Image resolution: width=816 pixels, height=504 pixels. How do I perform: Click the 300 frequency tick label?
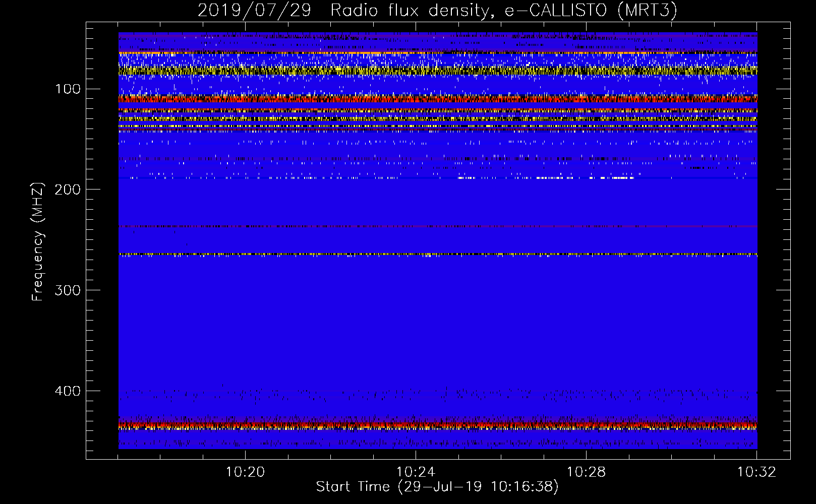[68, 290]
